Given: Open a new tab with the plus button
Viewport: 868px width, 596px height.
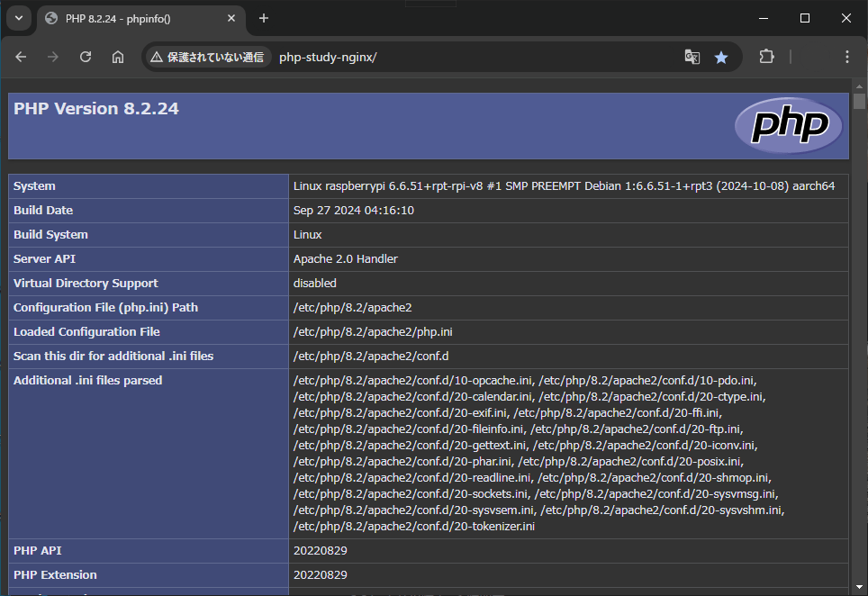Looking at the screenshot, I should point(262,18).
